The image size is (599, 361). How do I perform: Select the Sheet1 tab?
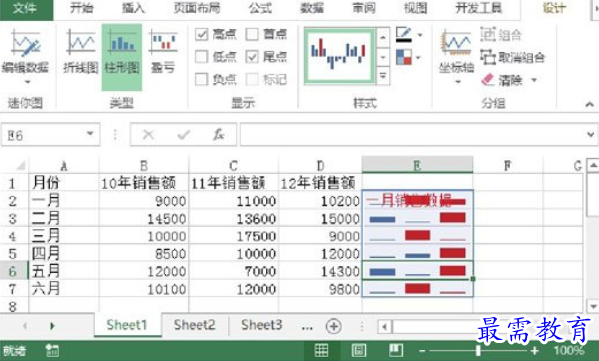click(127, 325)
